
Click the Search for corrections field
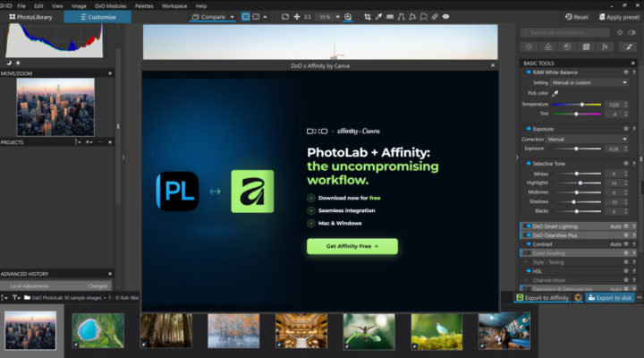(565, 32)
